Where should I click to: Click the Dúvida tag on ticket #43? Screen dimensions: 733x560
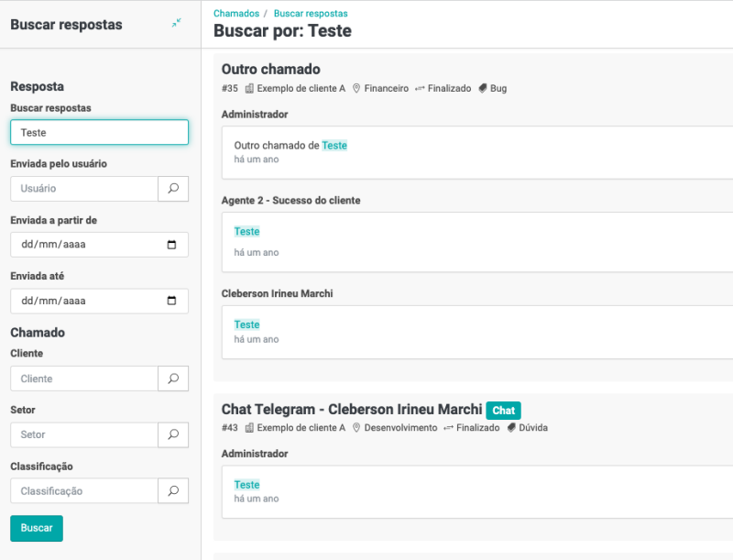(531, 428)
